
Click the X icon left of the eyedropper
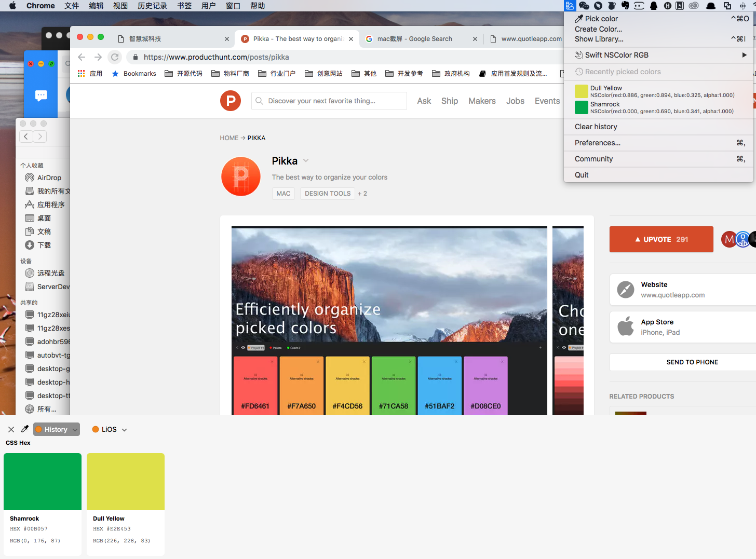pos(11,429)
